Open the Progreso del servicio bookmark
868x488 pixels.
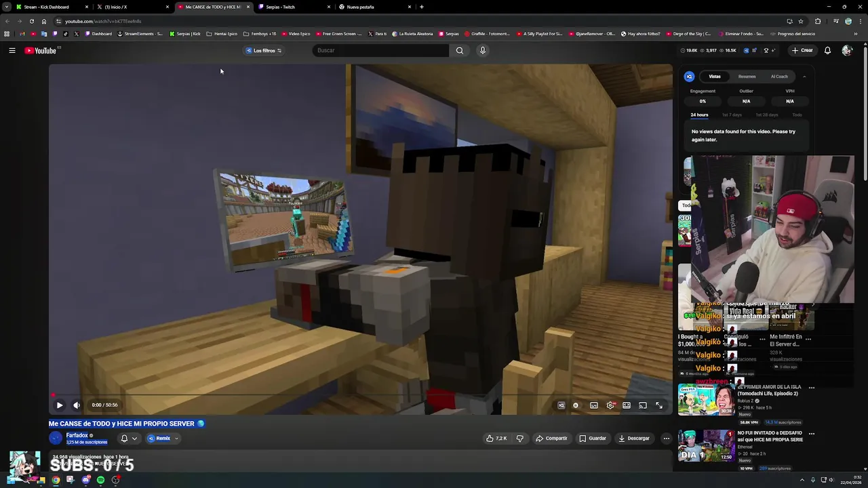pyautogui.click(x=793, y=34)
